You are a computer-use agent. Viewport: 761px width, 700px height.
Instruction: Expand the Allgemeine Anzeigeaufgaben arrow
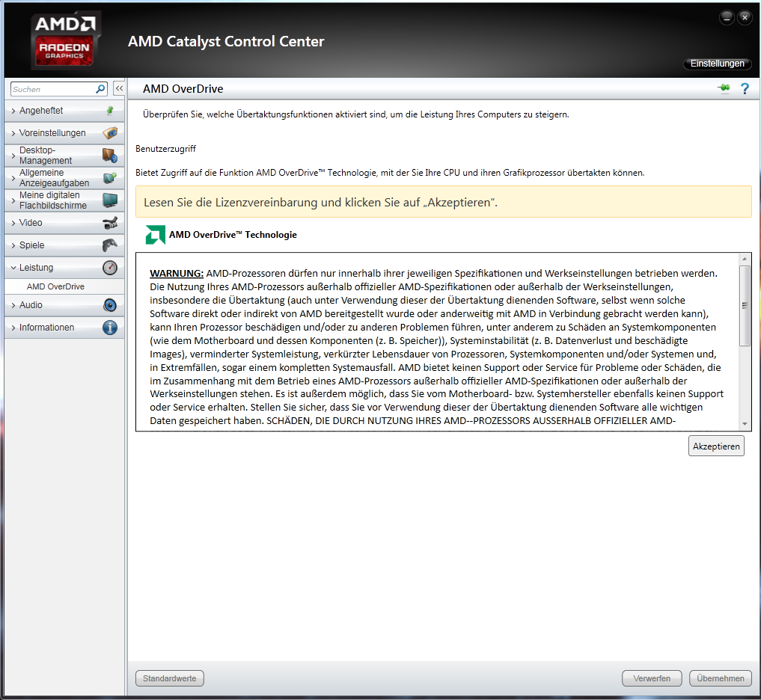click(13, 178)
